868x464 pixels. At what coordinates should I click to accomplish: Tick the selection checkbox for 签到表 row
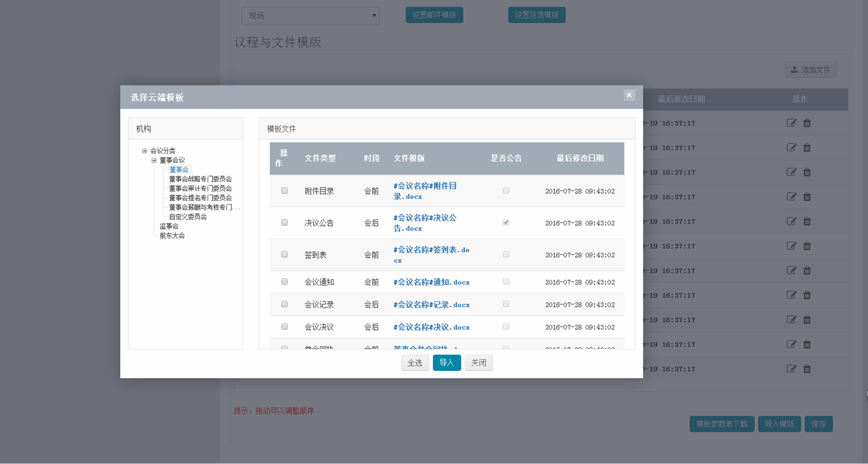click(284, 254)
